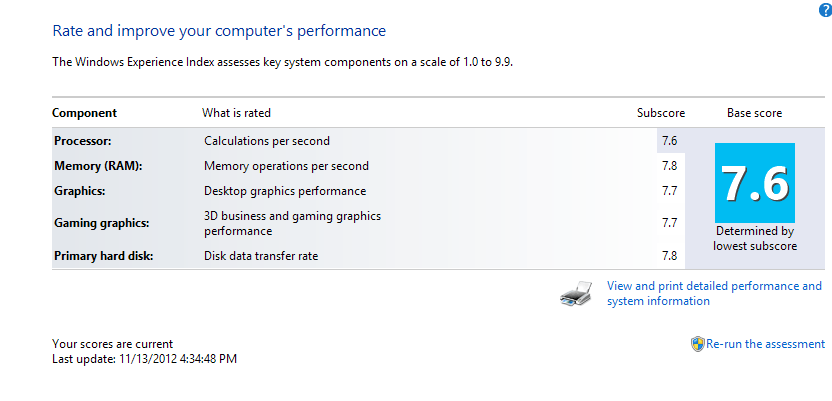Viewport: 832px width, 401px height.
Task: Click the Subscore column header
Action: (661, 113)
